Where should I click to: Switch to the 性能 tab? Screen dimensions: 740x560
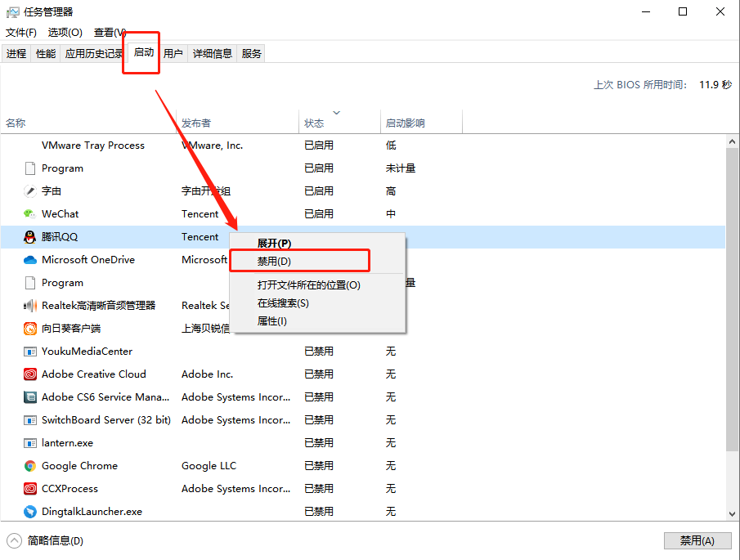click(x=46, y=54)
